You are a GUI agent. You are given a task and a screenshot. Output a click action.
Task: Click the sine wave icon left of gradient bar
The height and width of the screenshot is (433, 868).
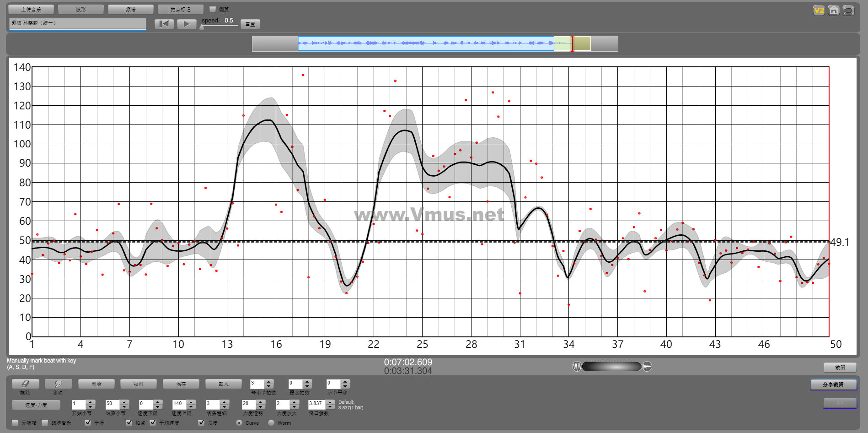577,366
